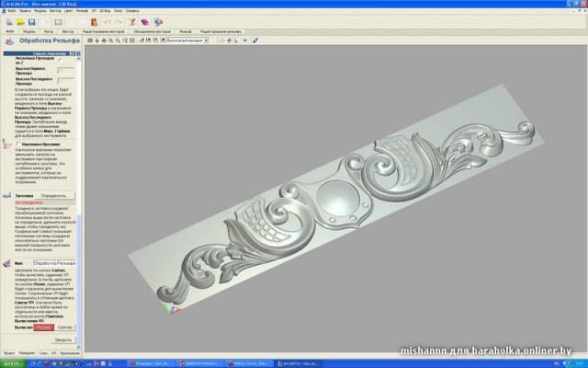The height and width of the screenshot is (368, 588).
Task: Click the rotate view icon next to 2D
Action: pos(97,40)
